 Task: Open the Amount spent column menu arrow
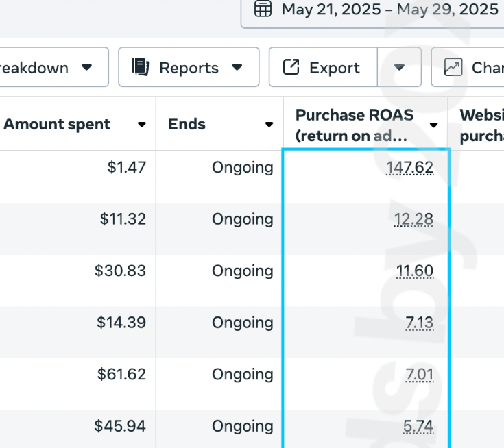point(142,125)
